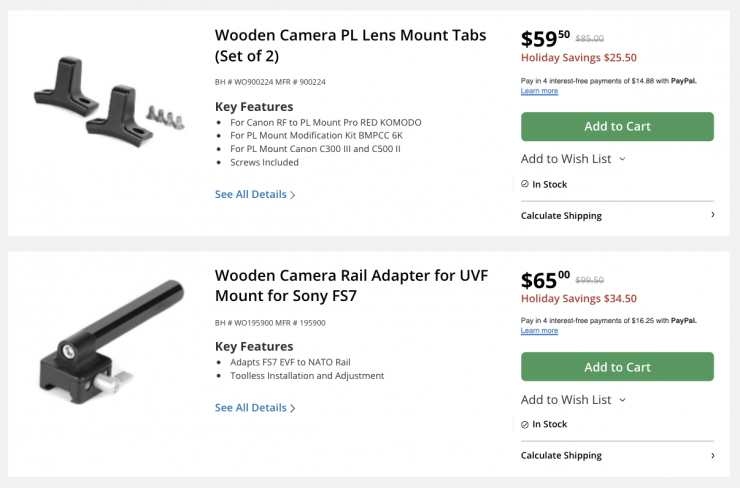This screenshot has height=488, width=740.
Task: Click In Stock checkmark icon for Rail Adapter
Action: [x=525, y=424]
